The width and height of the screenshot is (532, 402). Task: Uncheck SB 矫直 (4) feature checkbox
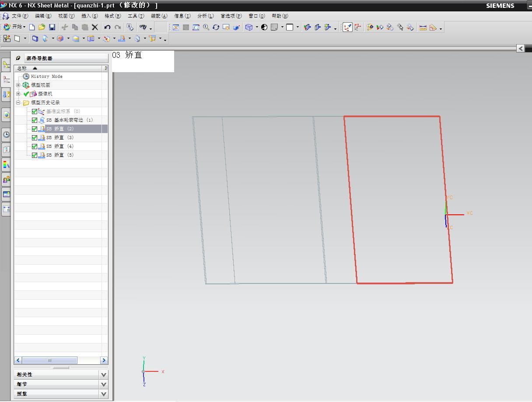[x=35, y=146]
